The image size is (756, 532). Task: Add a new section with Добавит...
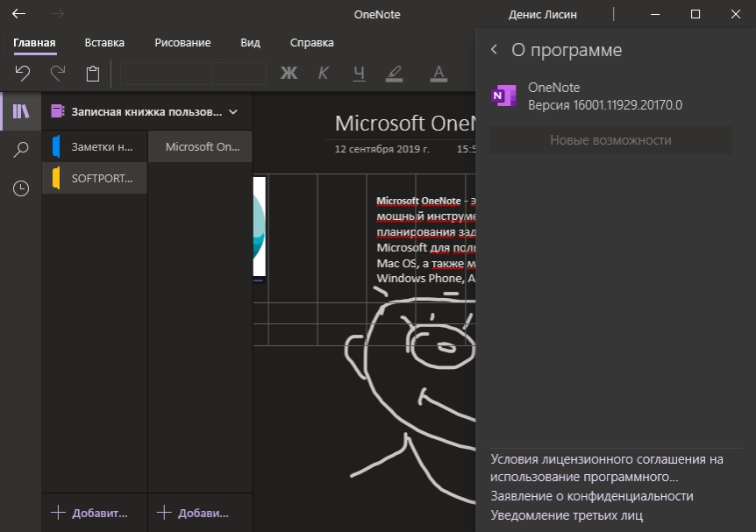coord(89,513)
